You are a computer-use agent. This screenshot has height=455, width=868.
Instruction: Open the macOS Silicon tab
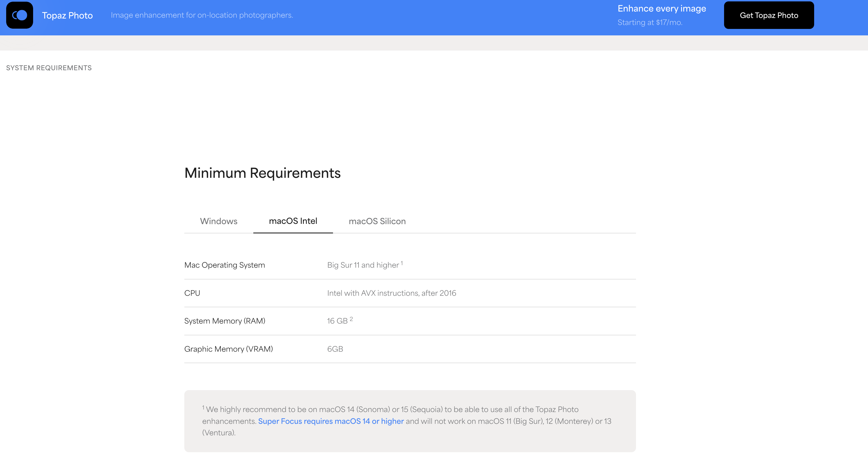click(377, 221)
